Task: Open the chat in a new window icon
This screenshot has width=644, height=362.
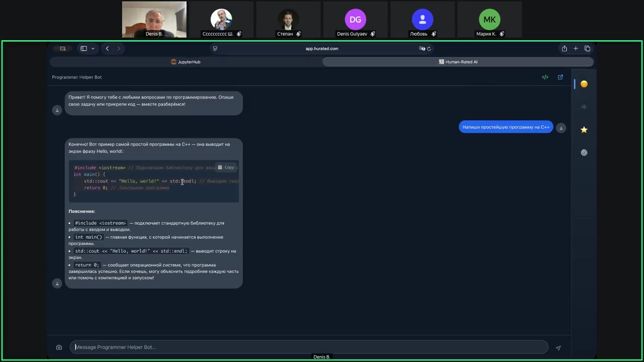Action: tap(560, 77)
